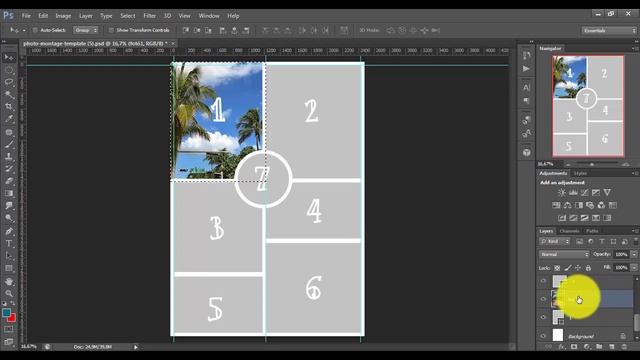Open the File menu
Viewport: 640px width, 360px height.
[x=26, y=16]
